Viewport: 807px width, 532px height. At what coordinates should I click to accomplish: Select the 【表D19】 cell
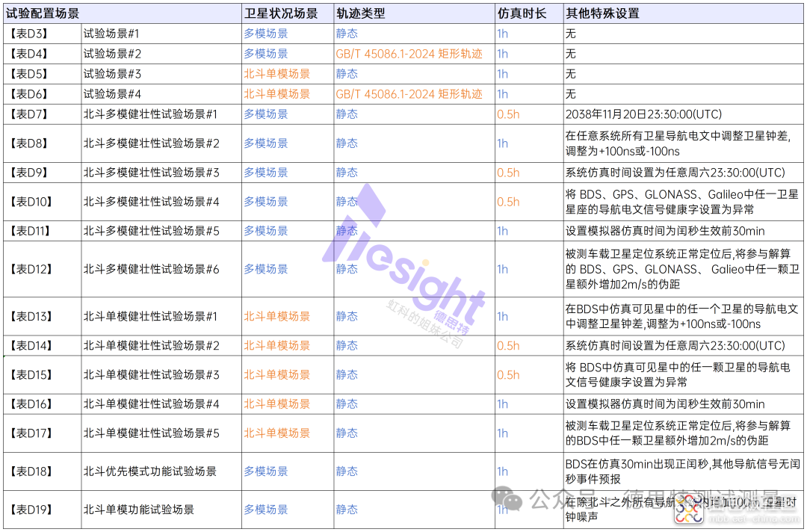click(42, 510)
